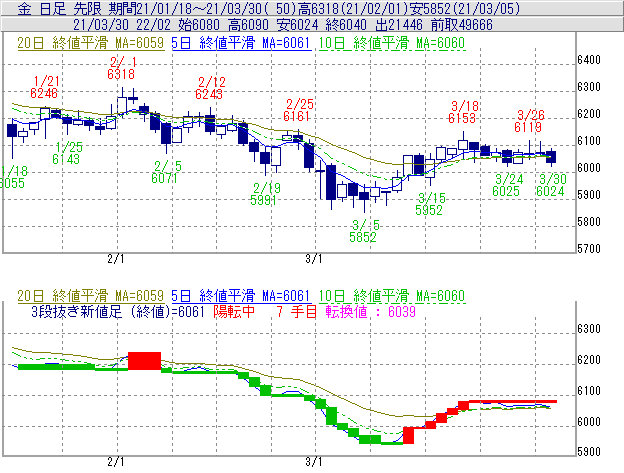Click the 3/24 6025 low label
Screen dimensions: 624x473
tap(507, 185)
